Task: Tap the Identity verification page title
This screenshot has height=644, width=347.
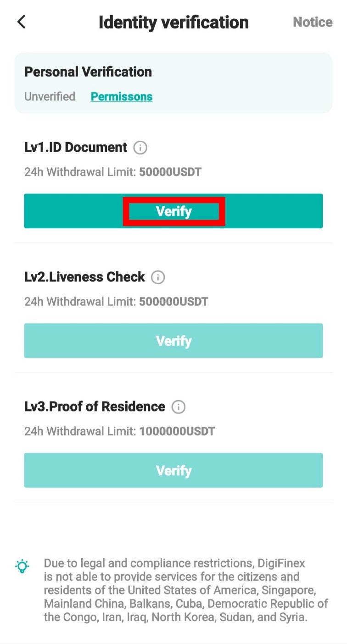Action: (173, 22)
